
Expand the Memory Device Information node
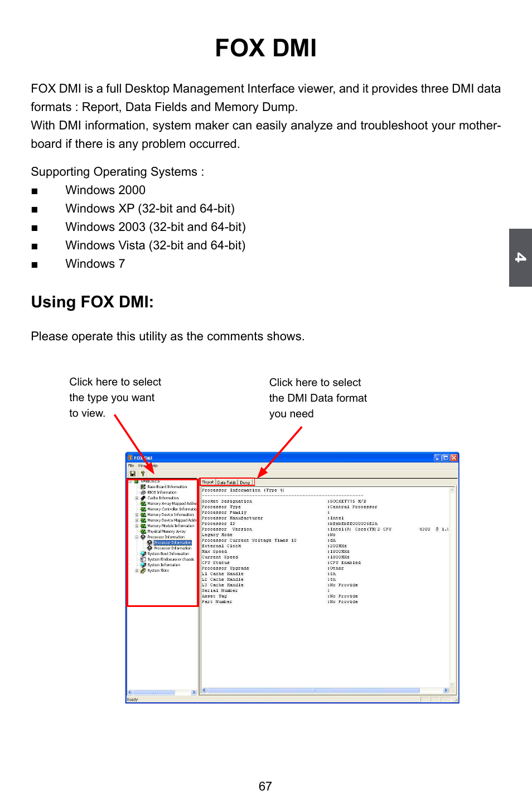click(x=137, y=514)
